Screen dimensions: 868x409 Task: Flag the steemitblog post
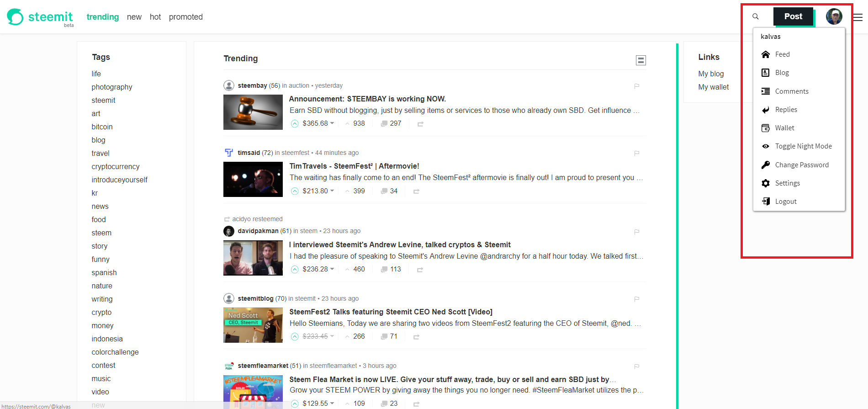pos(636,299)
